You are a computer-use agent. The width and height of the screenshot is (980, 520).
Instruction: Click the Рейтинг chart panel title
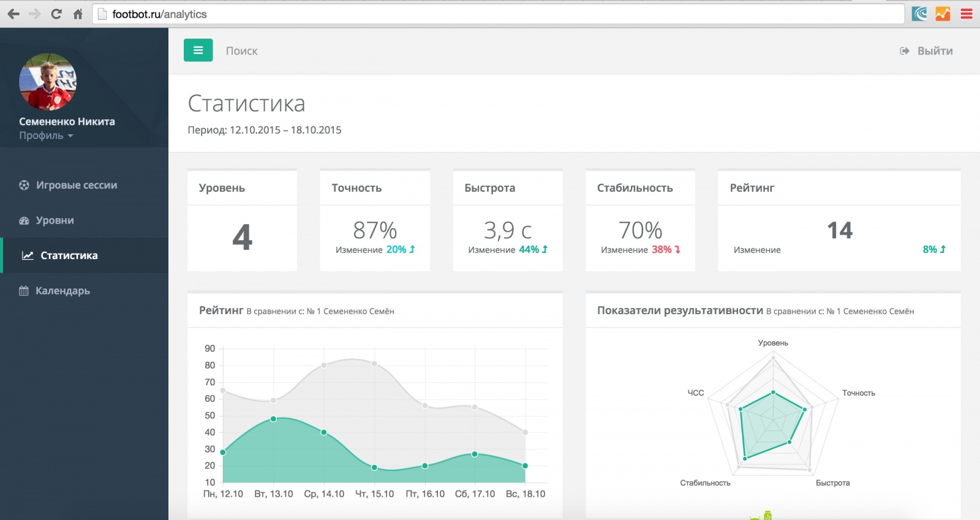(221, 311)
